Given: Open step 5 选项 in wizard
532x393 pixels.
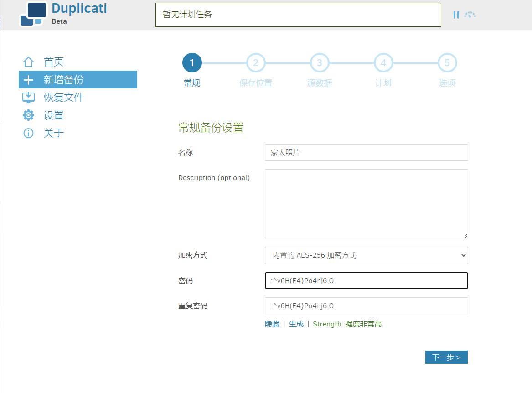Looking at the screenshot, I should tap(447, 63).
